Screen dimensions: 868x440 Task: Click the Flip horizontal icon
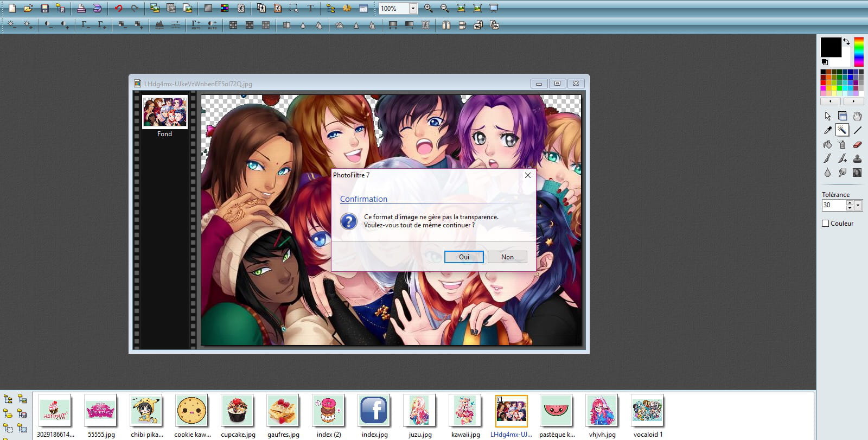pos(446,24)
